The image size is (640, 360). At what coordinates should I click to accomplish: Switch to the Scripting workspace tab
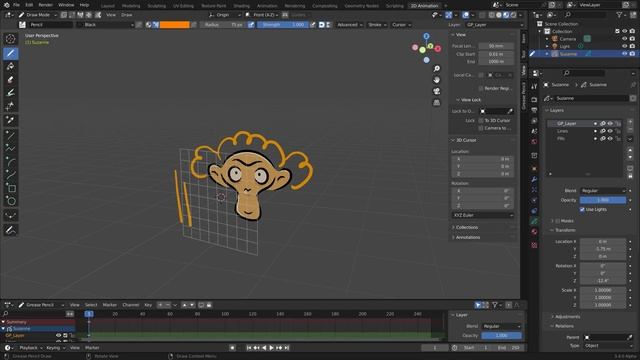395,6
